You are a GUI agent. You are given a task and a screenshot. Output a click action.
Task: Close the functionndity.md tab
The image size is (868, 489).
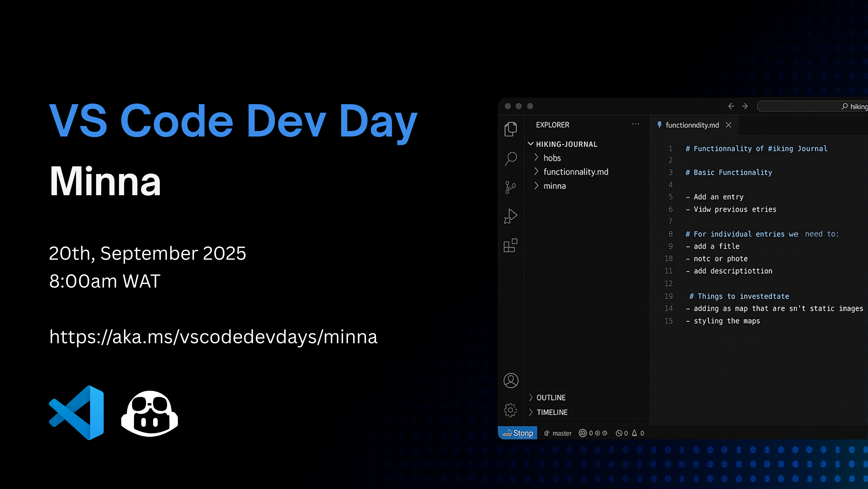click(728, 125)
